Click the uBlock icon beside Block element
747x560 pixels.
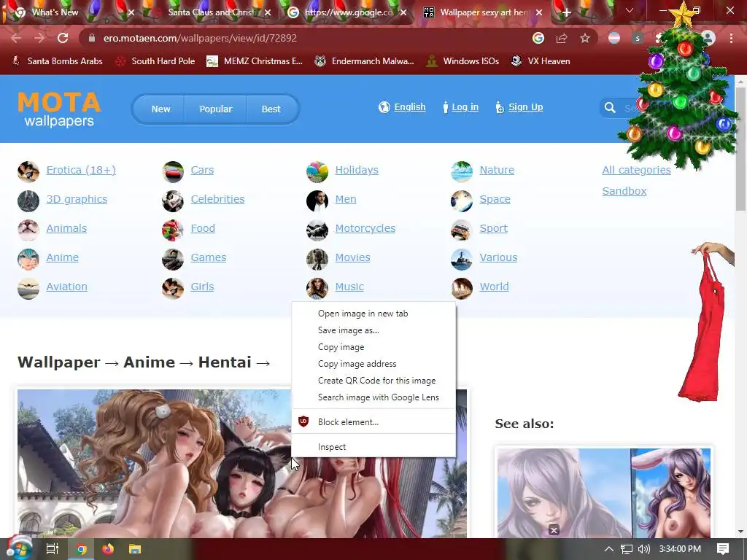[x=303, y=421]
